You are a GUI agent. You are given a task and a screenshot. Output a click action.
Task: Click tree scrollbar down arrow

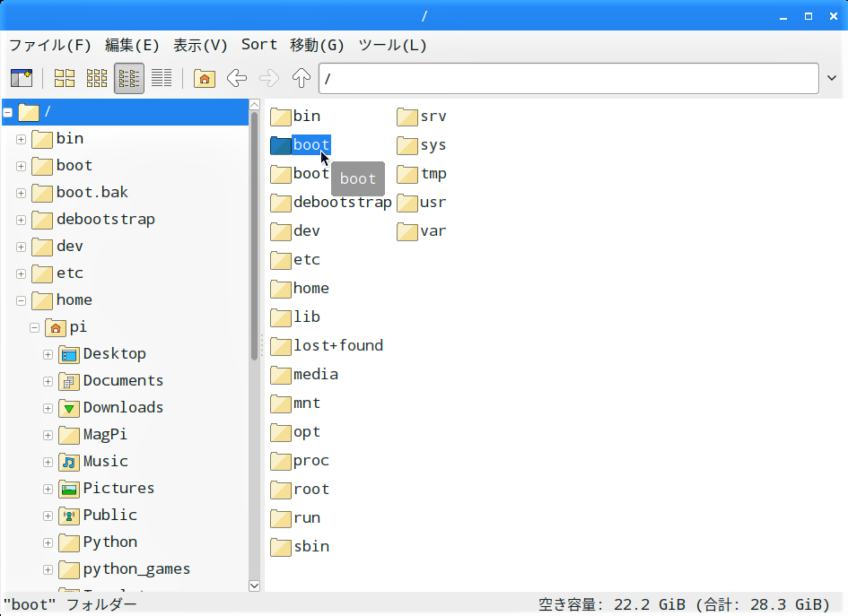pos(254,586)
